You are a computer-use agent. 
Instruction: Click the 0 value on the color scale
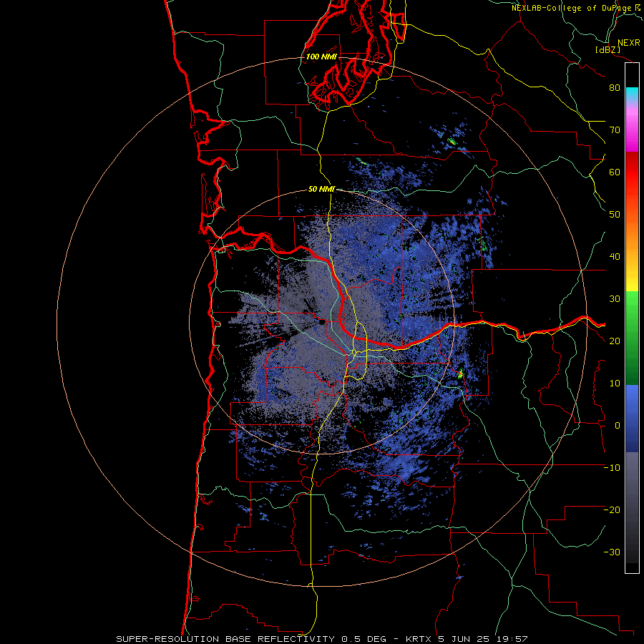point(618,426)
